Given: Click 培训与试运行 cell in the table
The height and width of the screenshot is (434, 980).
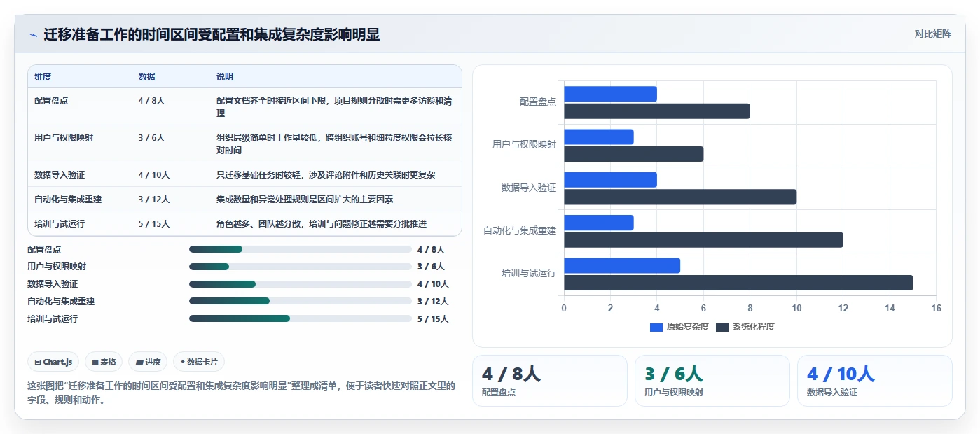Looking at the screenshot, I should click(x=60, y=224).
